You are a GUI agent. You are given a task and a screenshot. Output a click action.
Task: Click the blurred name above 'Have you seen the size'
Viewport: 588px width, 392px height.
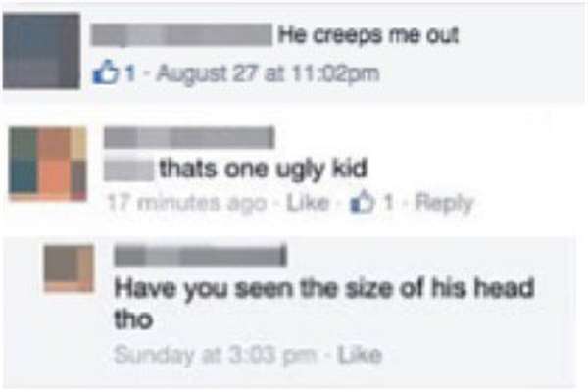click(201, 256)
